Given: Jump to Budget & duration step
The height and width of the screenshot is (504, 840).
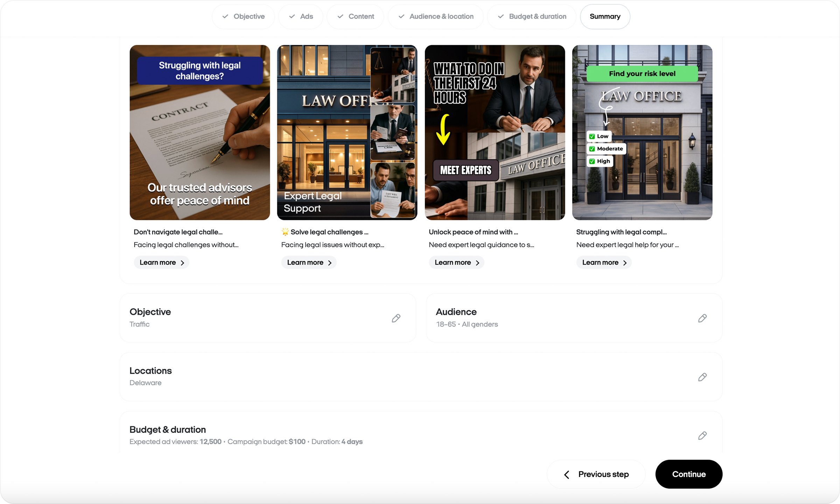Looking at the screenshot, I should click(532, 16).
